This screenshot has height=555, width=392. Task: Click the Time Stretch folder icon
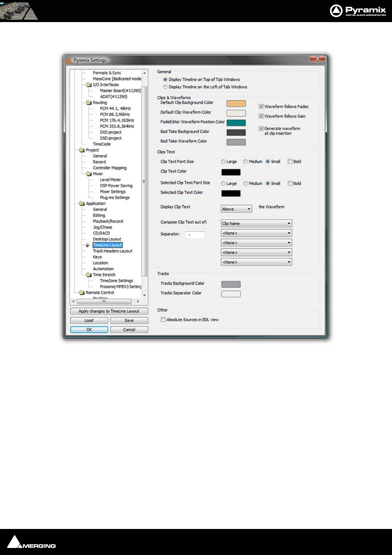(x=89, y=275)
